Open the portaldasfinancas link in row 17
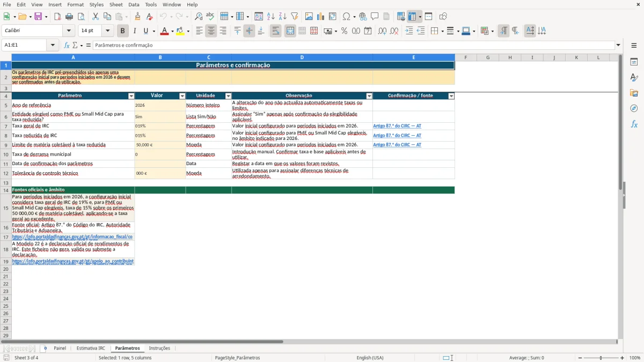Viewport: 644px width, 362px height. pos(72,237)
